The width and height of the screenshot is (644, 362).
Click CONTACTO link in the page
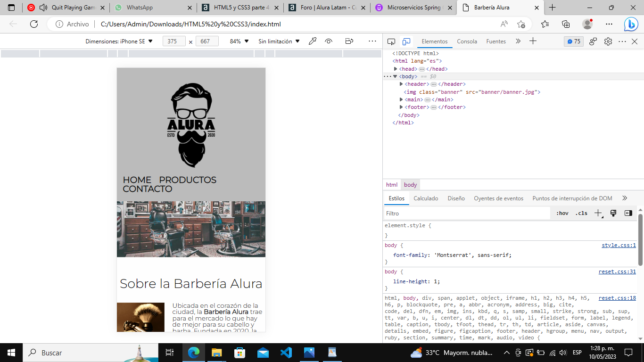click(x=147, y=189)
